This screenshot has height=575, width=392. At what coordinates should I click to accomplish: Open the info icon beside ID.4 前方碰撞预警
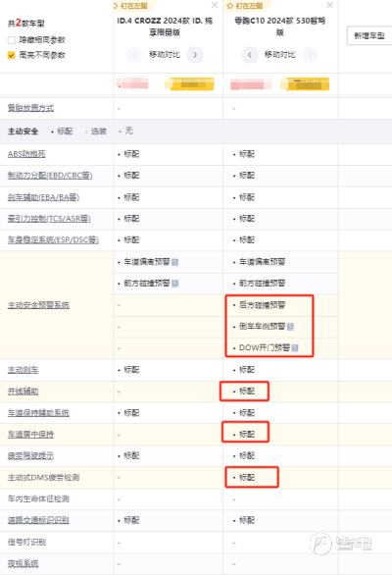pos(175,284)
